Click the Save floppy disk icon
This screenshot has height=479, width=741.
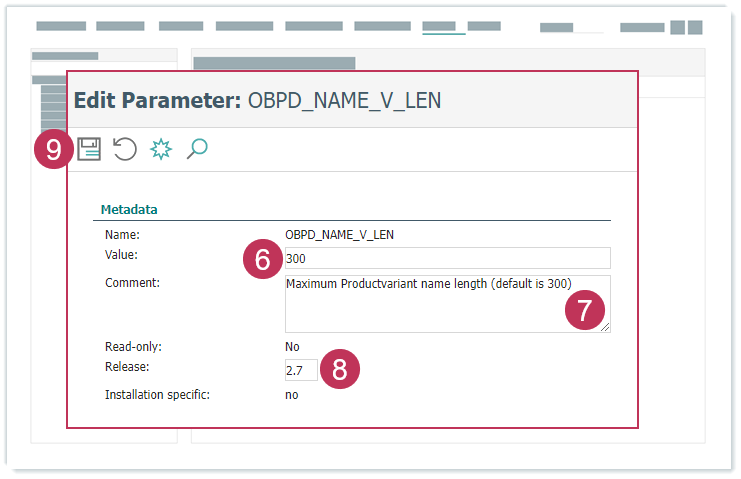click(x=90, y=150)
